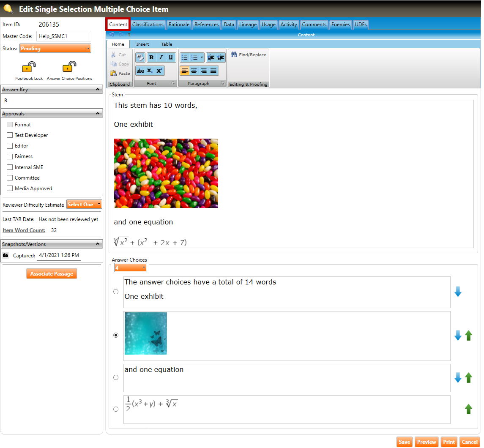The image size is (484, 448).
Task: Click the Master Code input field
Action: click(63, 36)
